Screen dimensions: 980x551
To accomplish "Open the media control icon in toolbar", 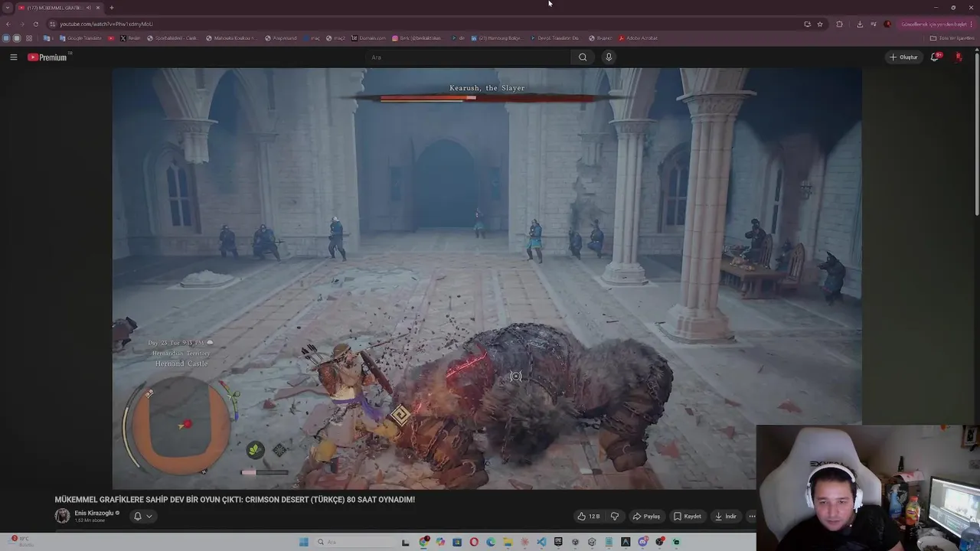I will (874, 24).
